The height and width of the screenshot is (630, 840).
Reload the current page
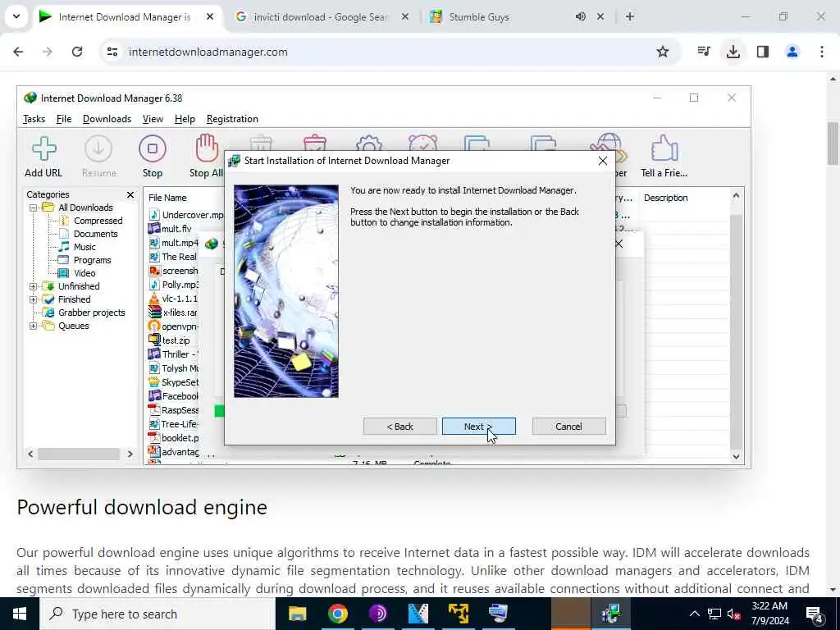click(x=77, y=52)
